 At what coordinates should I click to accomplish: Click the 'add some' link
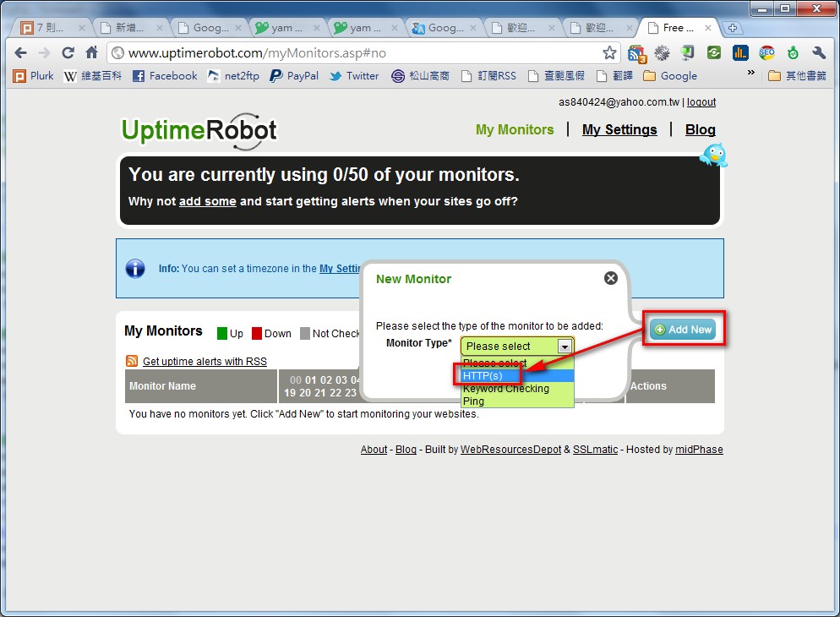tap(207, 201)
